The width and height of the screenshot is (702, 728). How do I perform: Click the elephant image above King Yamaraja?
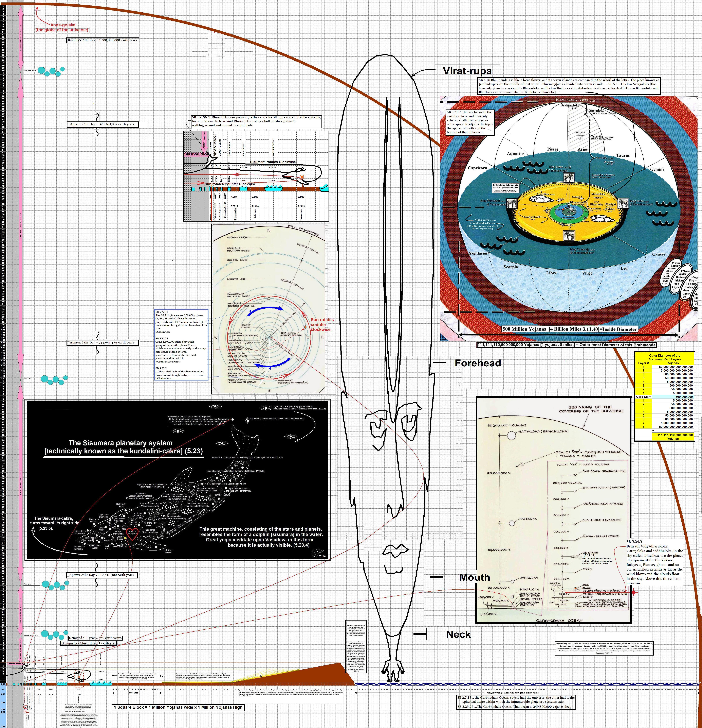click(568, 236)
